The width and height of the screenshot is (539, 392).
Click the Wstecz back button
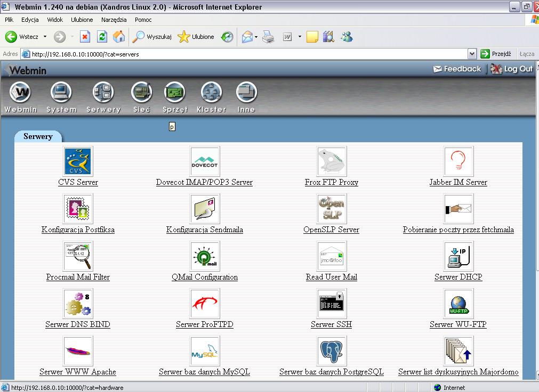pos(22,36)
